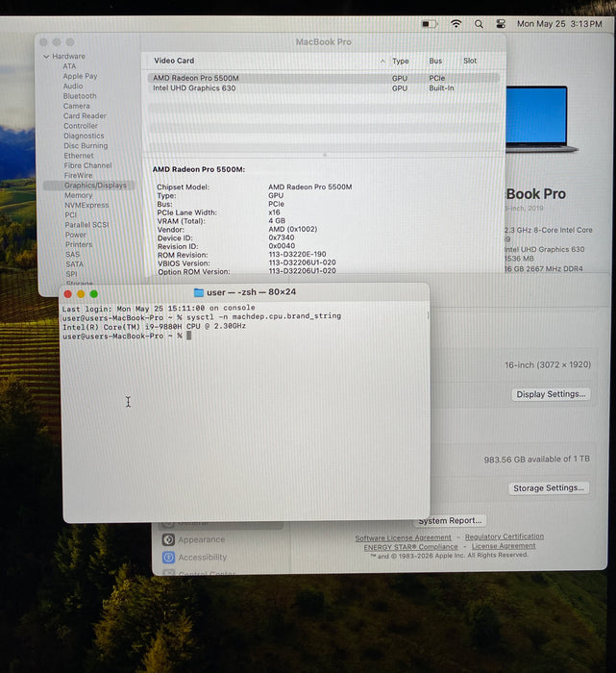Image resolution: width=616 pixels, height=673 pixels.
Task: Open Storage Settings button
Action: point(549,488)
